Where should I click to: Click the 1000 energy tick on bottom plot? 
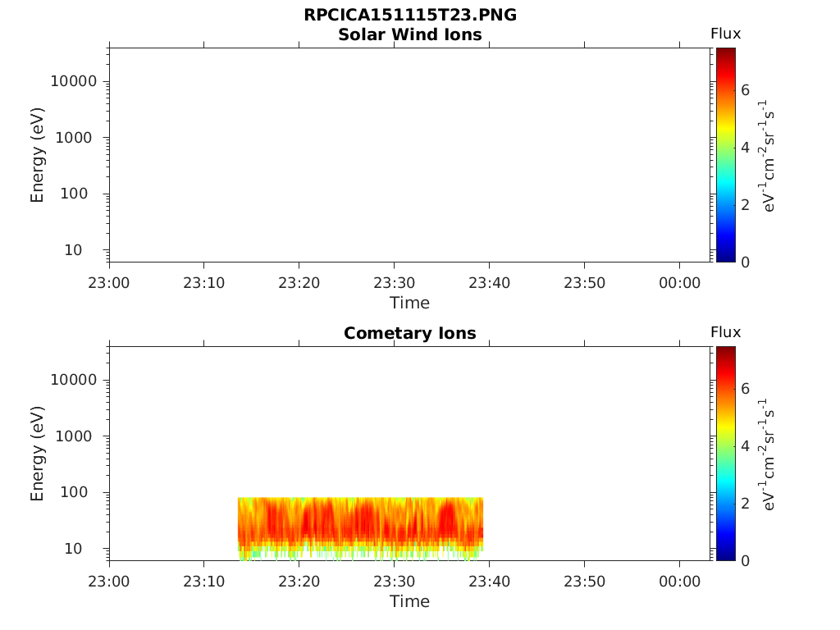point(74,436)
